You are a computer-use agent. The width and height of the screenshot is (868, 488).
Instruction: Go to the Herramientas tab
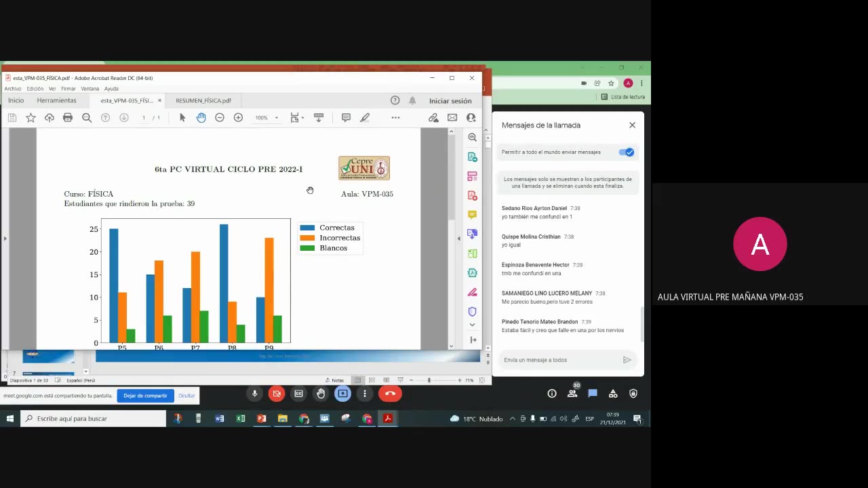(57, 100)
